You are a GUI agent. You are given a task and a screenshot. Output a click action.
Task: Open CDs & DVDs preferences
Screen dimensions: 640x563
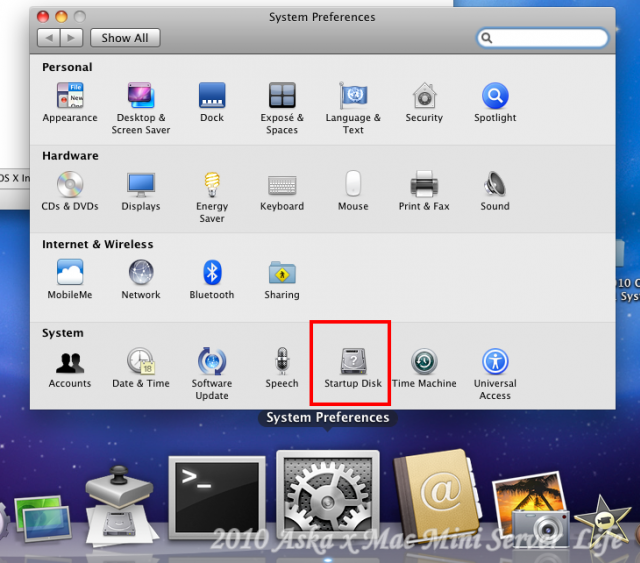70,191
